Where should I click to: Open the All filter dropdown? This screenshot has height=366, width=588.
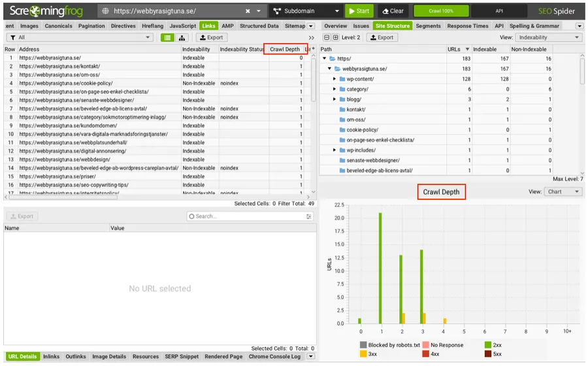coord(80,37)
